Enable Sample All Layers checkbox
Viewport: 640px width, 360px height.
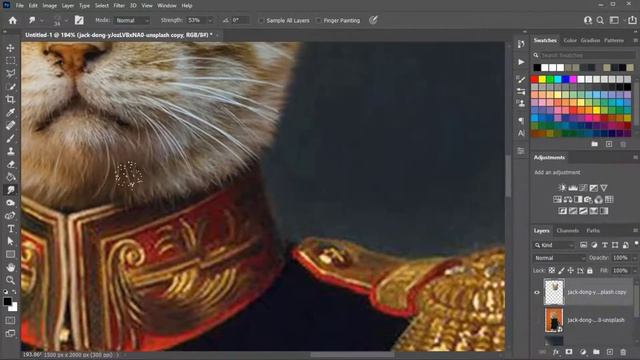(261, 20)
